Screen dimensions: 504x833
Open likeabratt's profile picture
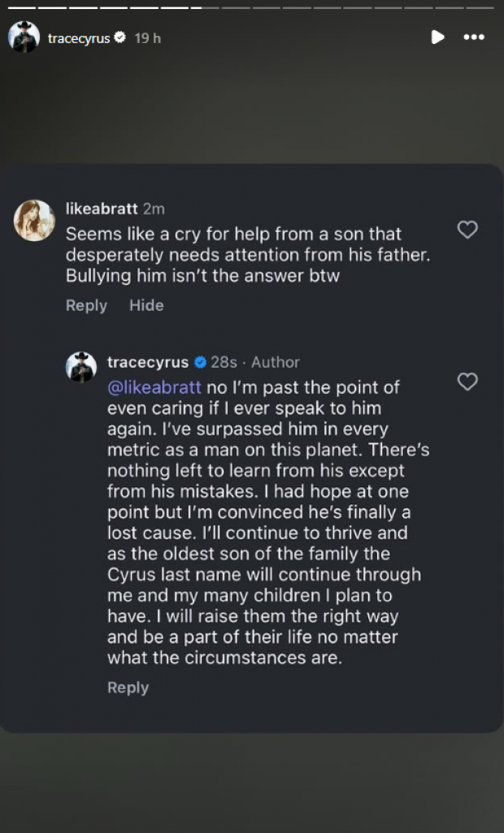point(35,220)
